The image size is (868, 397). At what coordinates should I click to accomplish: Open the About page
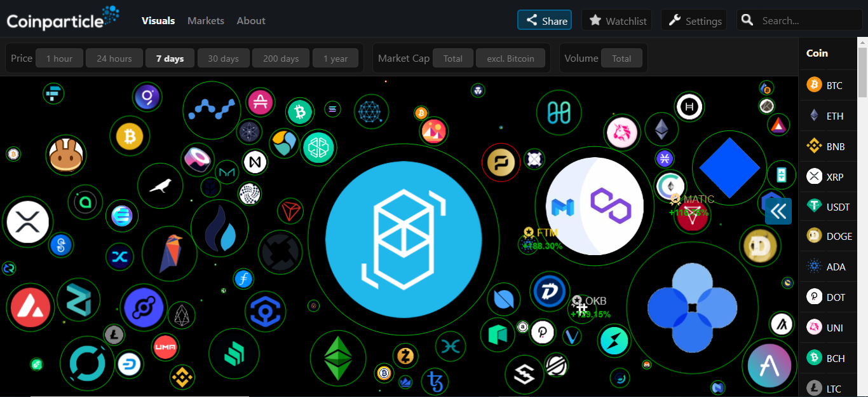point(251,21)
